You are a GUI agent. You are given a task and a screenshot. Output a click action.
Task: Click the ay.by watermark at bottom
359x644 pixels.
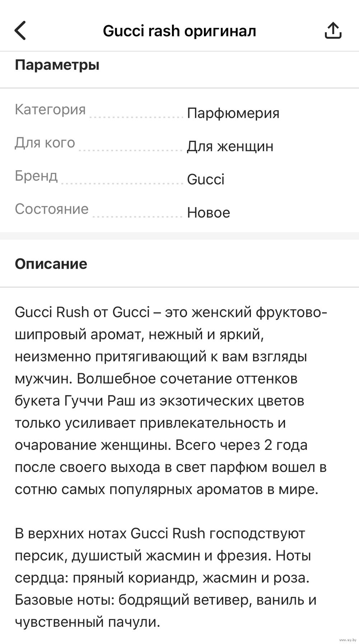[348, 640]
